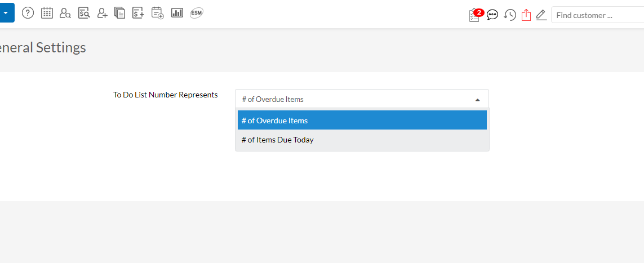Select '# of Overdue Items' option
The height and width of the screenshot is (263, 644).
tap(362, 121)
